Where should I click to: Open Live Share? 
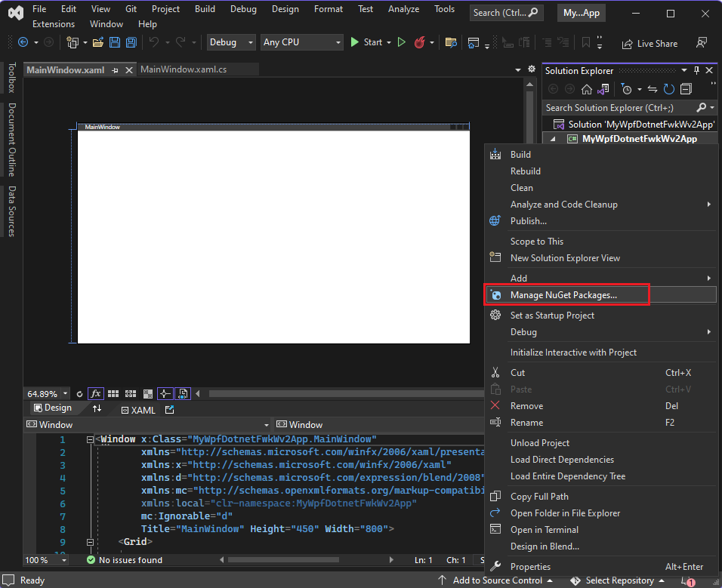pos(649,43)
